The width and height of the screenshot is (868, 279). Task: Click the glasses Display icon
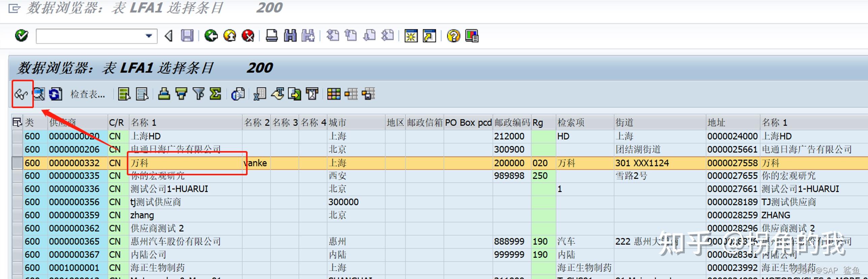(x=21, y=94)
